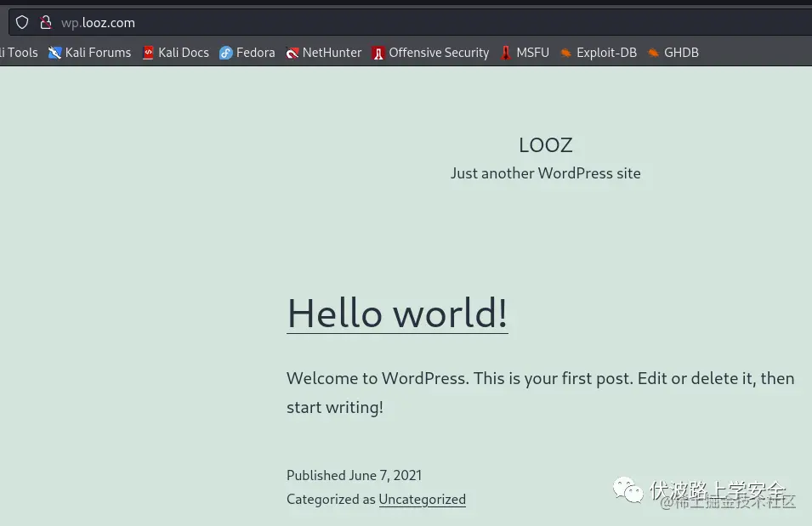Image resolution: width=812 pixels, height=526 pixels.
Task: Click the LOOZ site title
Action: point(546,145)
